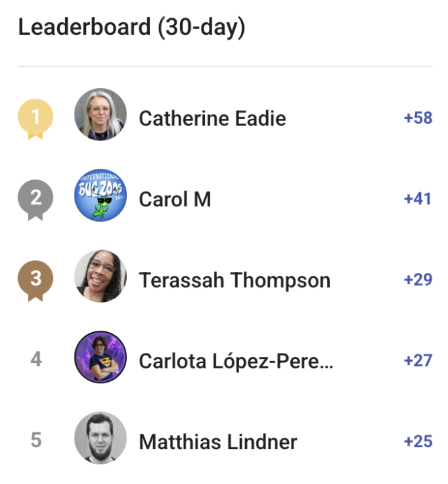Screen dimensions: 448x484
Task: Click Matthias Lindner's grayscale profile photo
Action: click(101, 438)
